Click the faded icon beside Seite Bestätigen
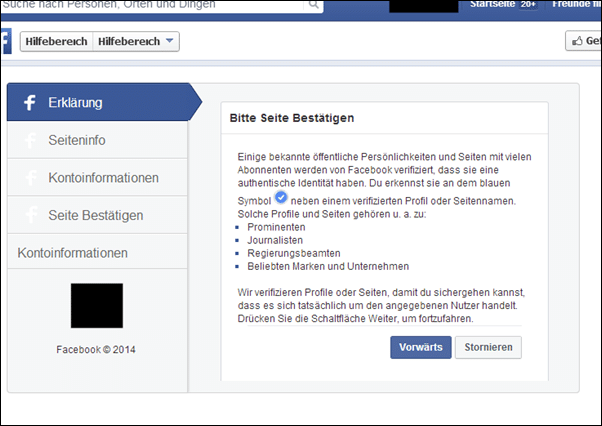Image resolution: width=602 pixels, height=426 pixels. 31,215
